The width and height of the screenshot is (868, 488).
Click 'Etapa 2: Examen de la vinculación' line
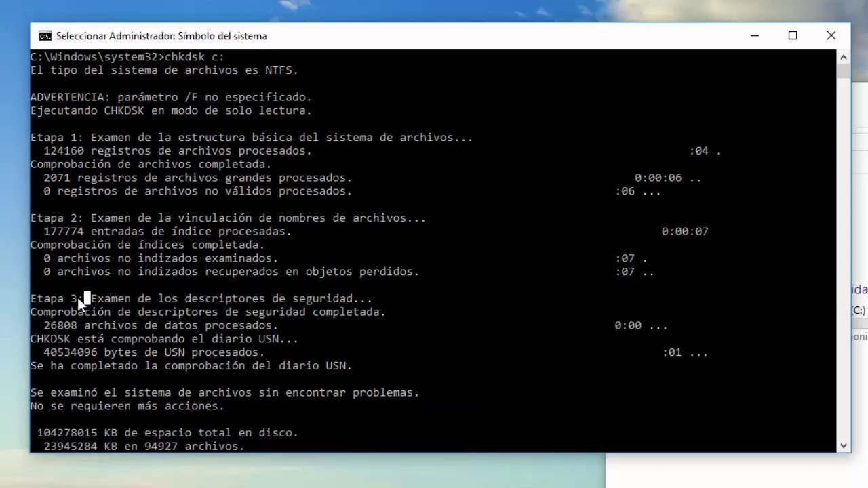(228, 218)
